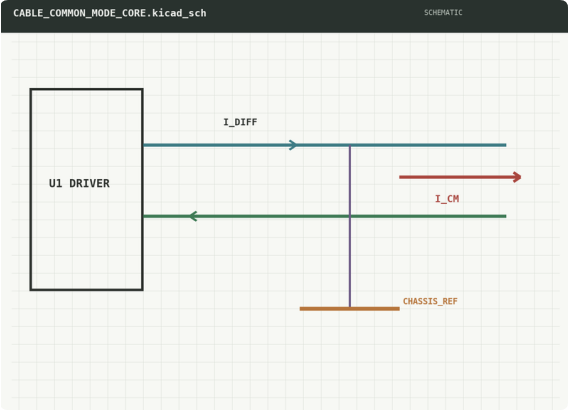Click the green return arrowhead on lower wire

(193, 216)
